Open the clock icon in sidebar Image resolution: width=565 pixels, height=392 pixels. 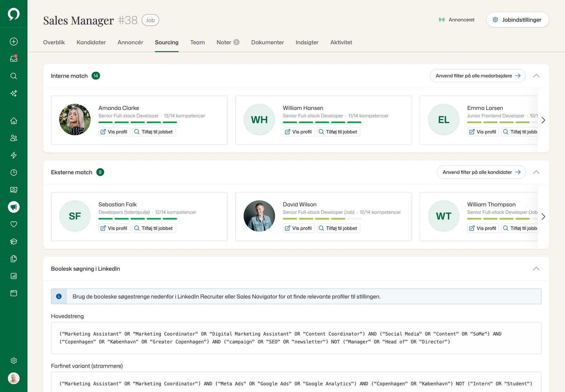click(x=14, y=173)
